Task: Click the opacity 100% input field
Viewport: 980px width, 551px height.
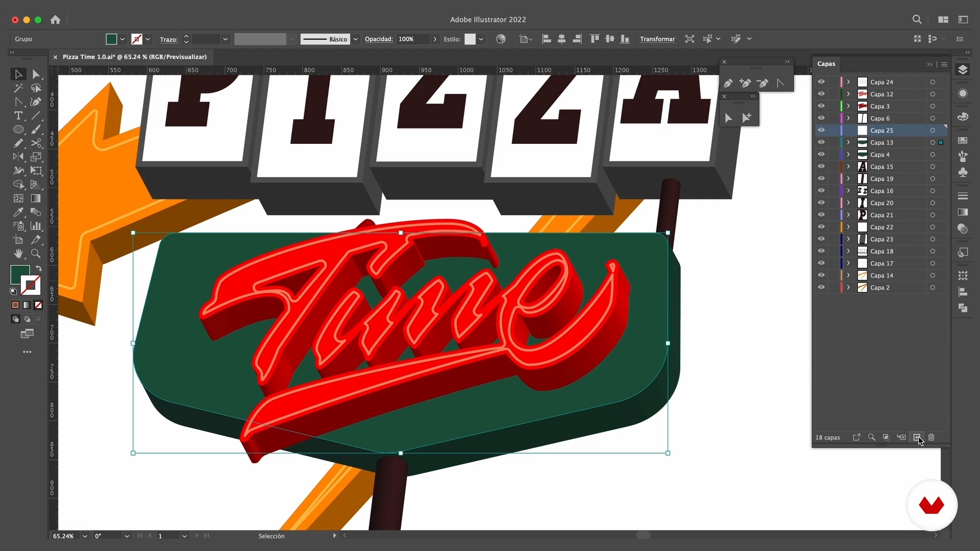Action: coord(413,39)
